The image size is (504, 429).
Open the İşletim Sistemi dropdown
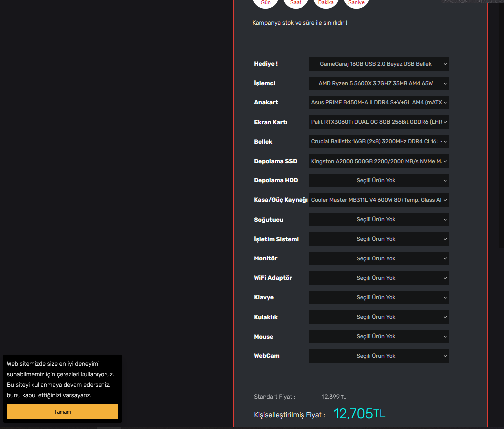click(379, 239)
